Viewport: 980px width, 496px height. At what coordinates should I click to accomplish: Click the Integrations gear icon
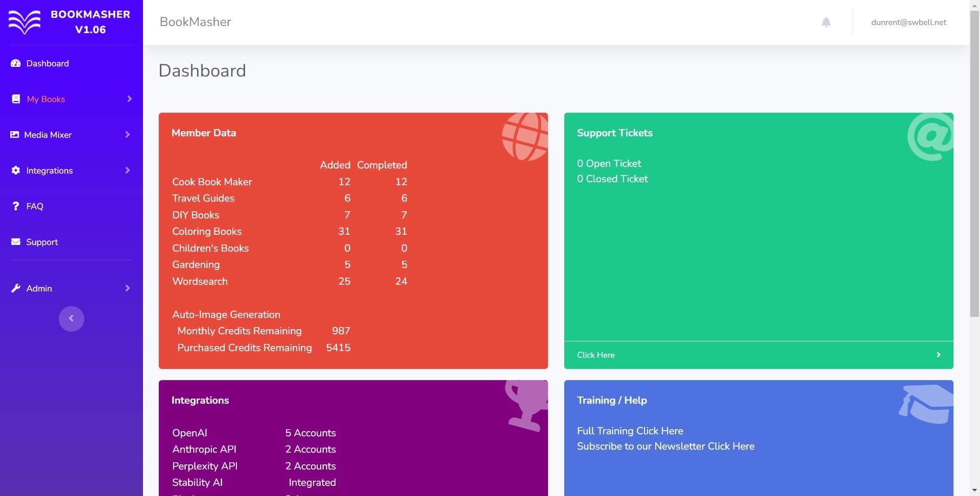pos(16,170)
